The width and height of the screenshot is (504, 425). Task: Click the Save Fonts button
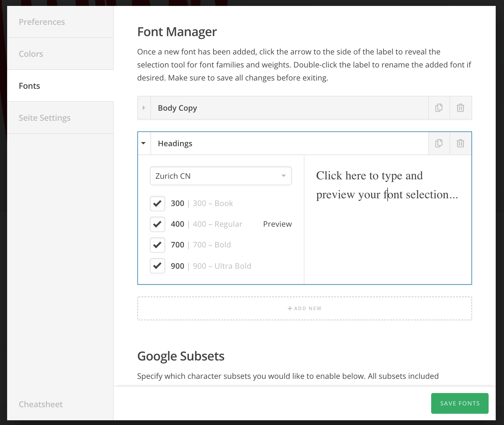point(460,403)
